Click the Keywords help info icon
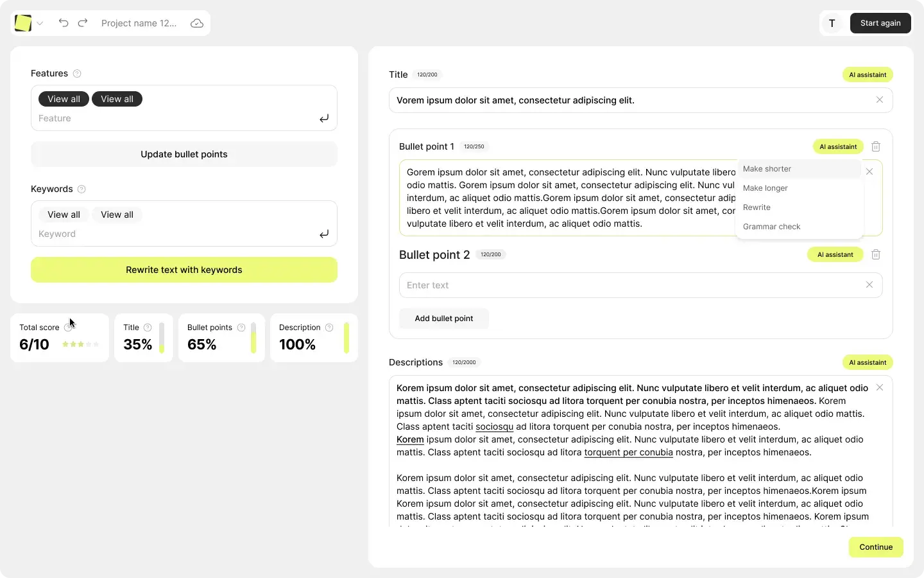The width and height of the screenshot is (924, 578). 81,189
